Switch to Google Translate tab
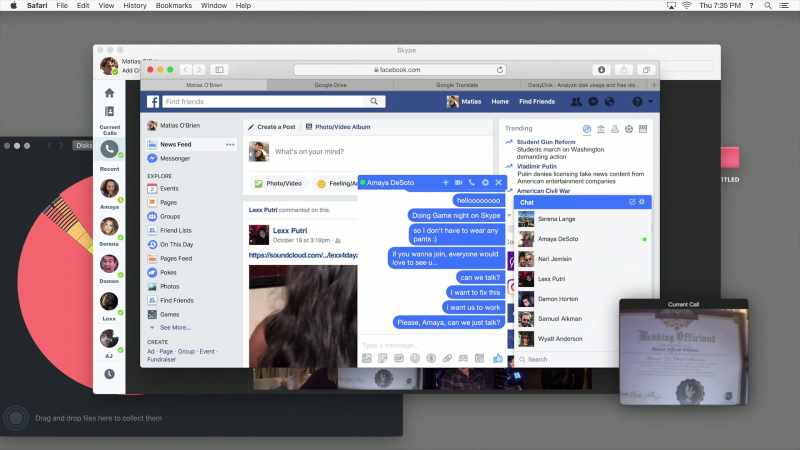Viewport: 800px width, 450px height. click(457, 85)
